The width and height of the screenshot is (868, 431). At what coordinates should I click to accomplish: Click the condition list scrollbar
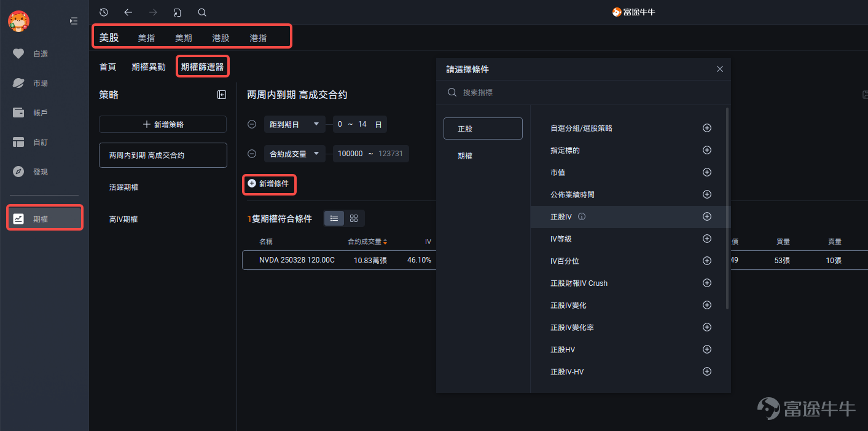[728, 209]
